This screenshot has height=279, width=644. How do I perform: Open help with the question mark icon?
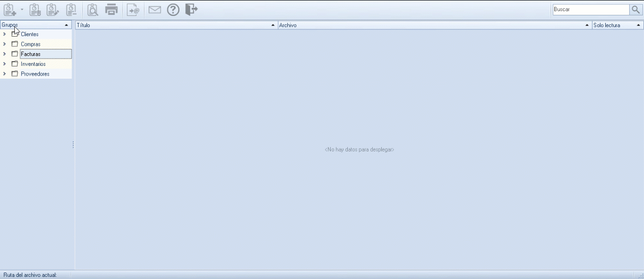point(173,10)
